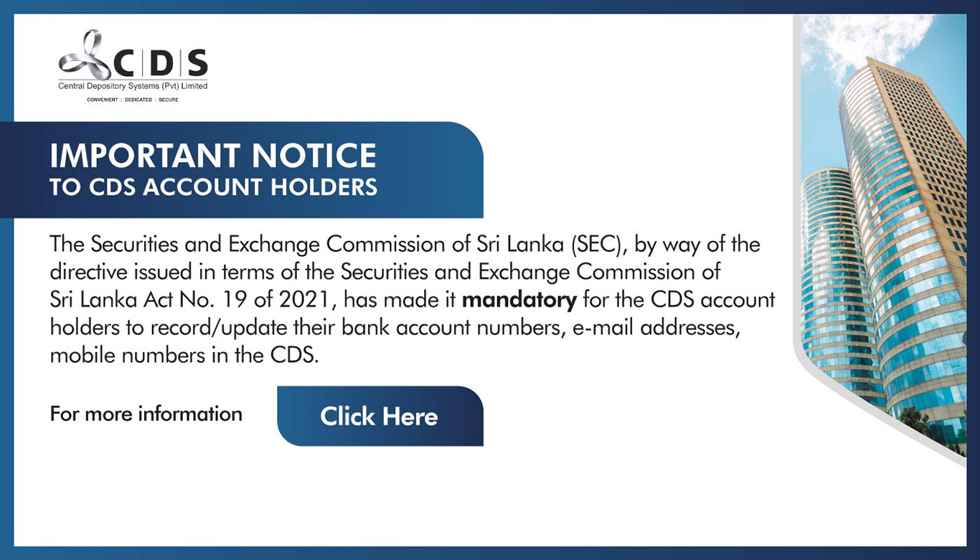This screenshot has height=560, width=980.
Task: Click the CDS propeller logo icon
Action: 85,54
